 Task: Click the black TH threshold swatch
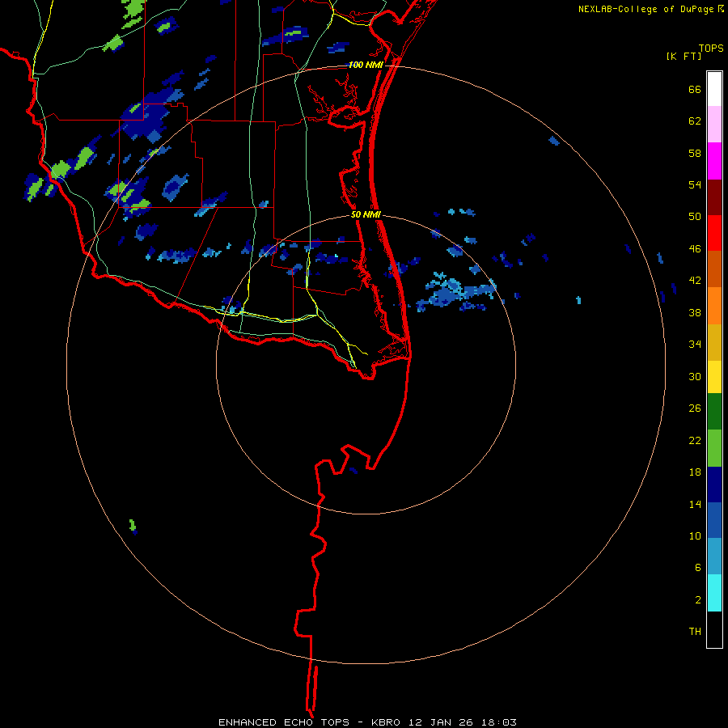[x=714, y=629]
